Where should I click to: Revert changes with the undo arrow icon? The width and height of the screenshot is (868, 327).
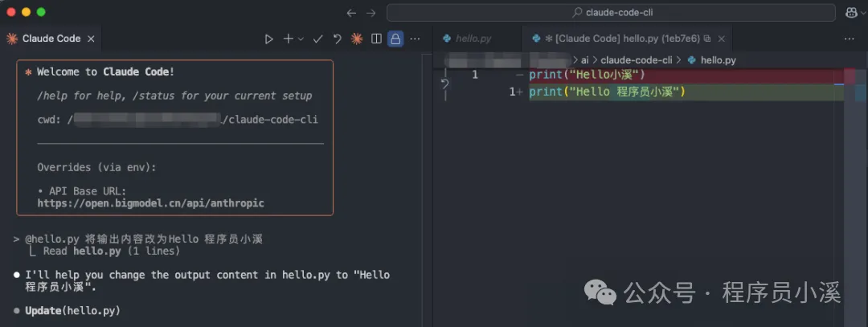(337, 39)
